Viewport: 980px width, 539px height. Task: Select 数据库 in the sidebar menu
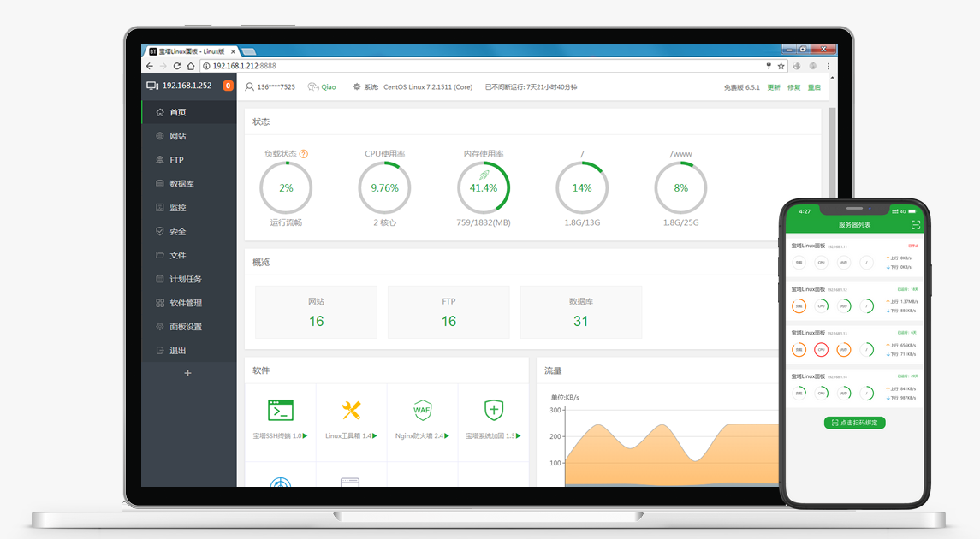181,184
